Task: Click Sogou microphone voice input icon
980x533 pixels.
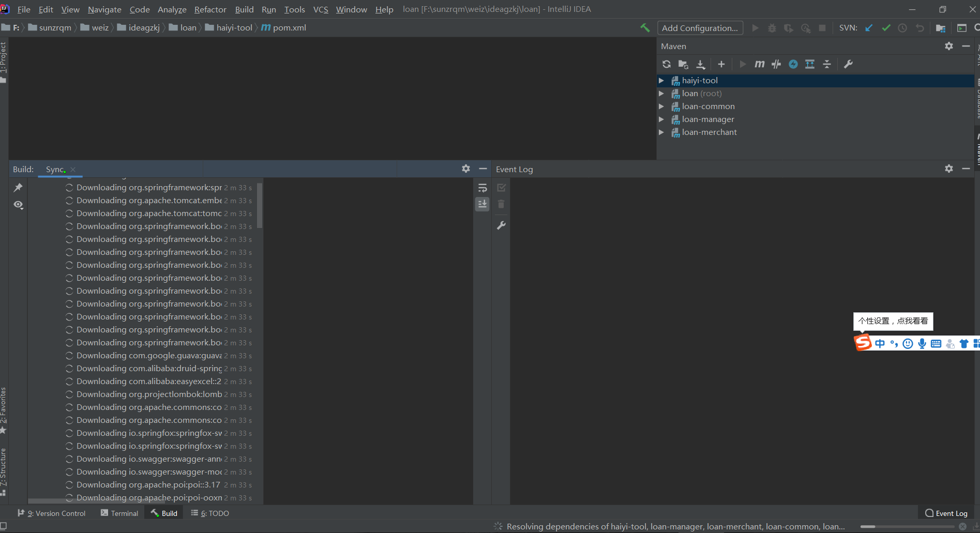Action: pyautogui.click(x=922, y=344)
